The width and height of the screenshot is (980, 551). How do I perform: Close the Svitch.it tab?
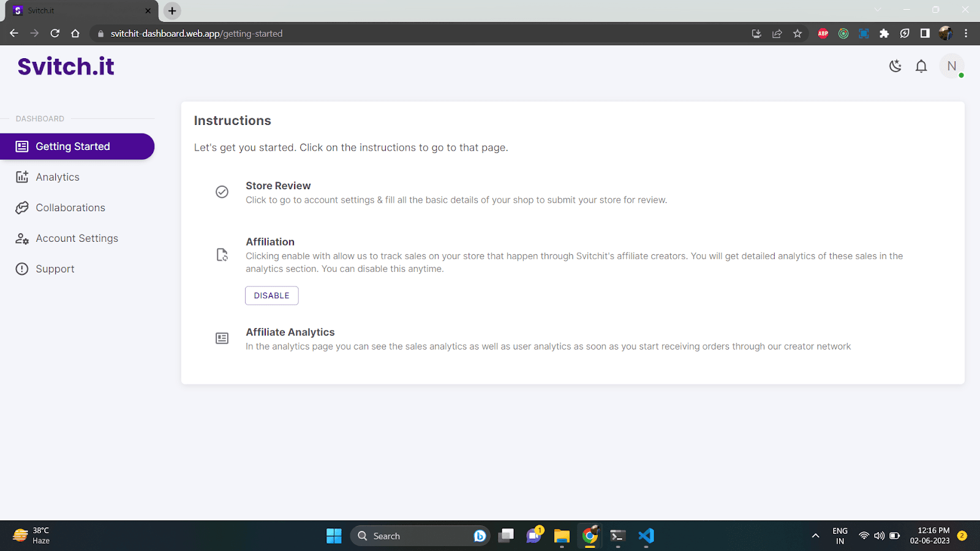coord(148,11)
